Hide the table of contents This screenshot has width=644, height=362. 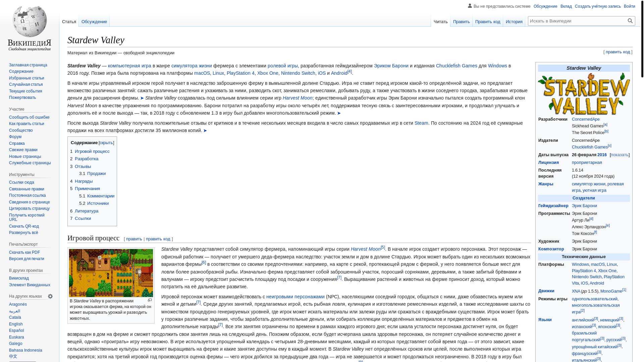106,143
